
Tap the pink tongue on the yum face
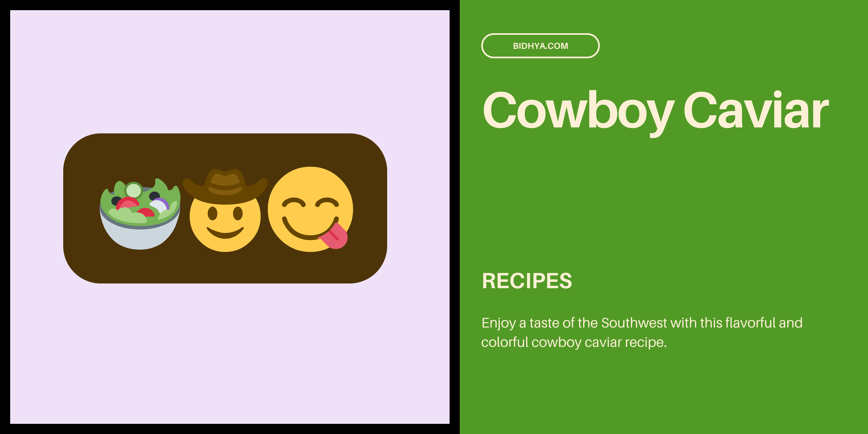click(x=334, y=236)
